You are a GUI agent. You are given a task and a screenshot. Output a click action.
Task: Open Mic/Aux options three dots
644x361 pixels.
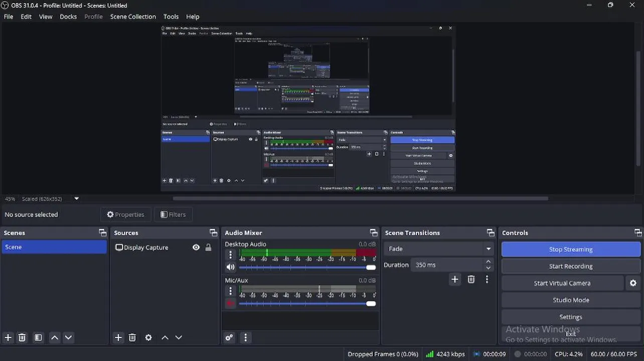(230, 291)
